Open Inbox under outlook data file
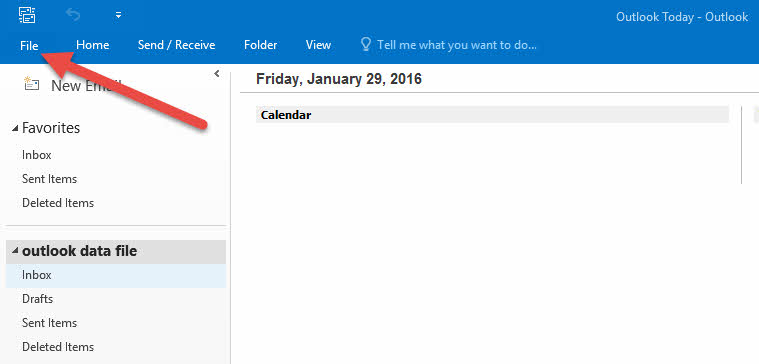 click(116, 275)
